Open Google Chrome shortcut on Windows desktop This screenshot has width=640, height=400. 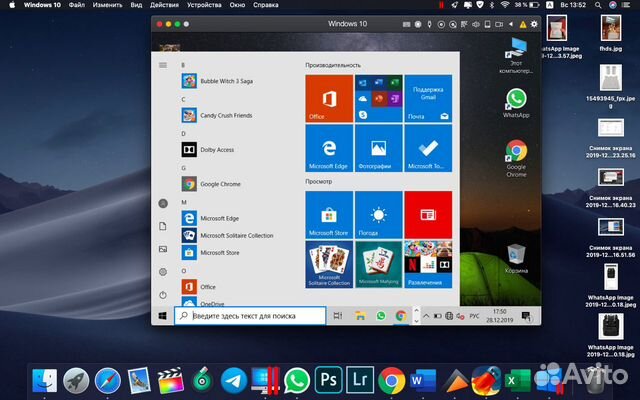pos(516,158)
